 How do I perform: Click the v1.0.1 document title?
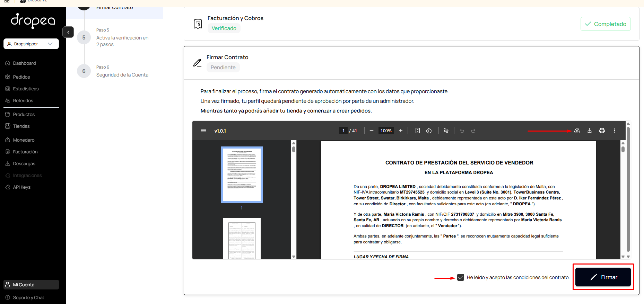pyautogui.click(x=220, y=131)
